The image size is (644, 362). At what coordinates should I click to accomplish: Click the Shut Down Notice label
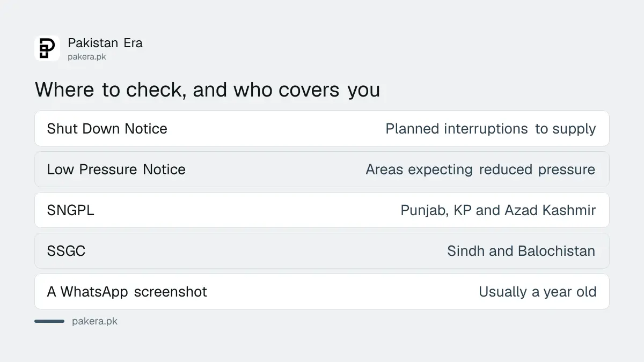(x=107, y=129)
